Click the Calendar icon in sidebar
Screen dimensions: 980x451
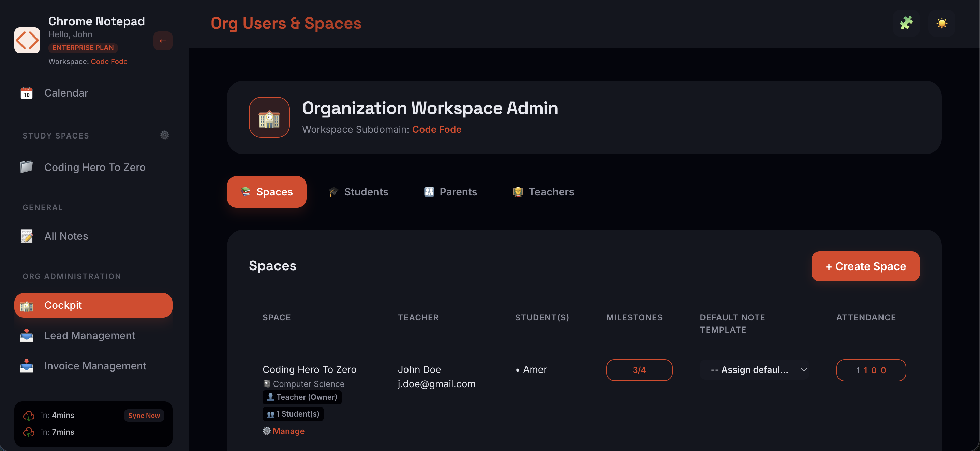tap(27, 93)
